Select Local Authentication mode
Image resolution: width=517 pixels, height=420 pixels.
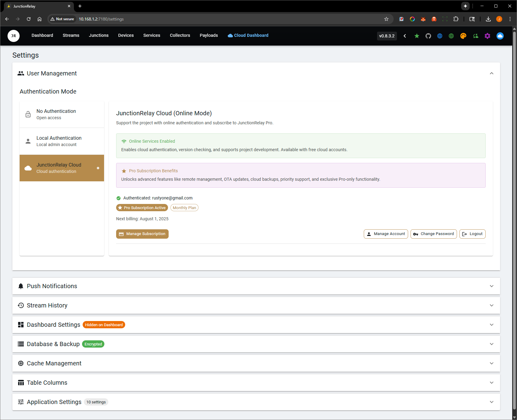coord(62,141)
